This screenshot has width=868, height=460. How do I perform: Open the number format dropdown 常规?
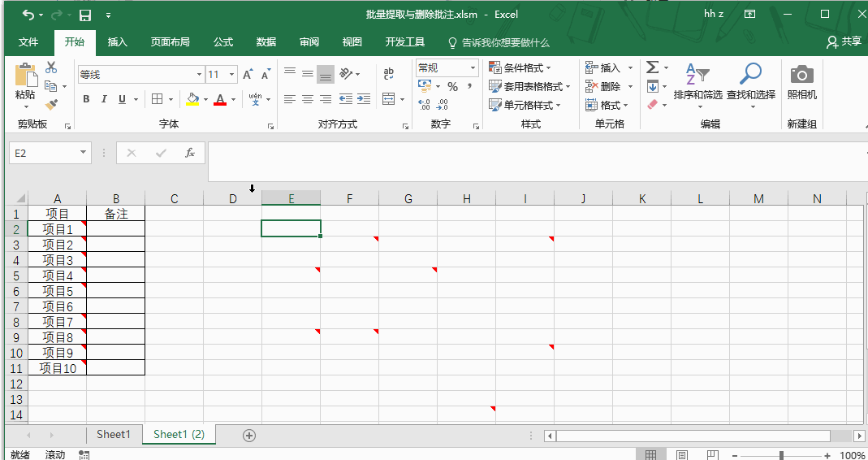coord(472,68)
